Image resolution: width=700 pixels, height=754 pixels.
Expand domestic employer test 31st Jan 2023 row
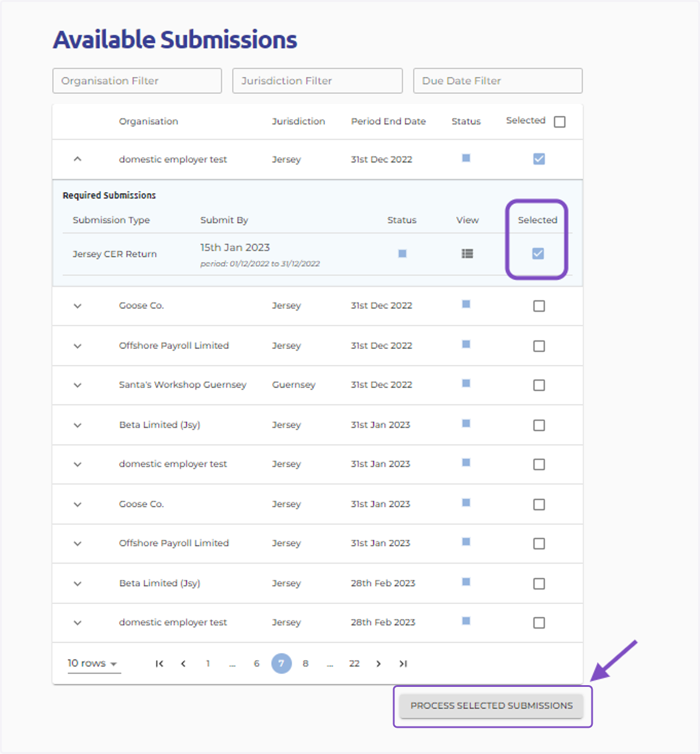point(78,465)
